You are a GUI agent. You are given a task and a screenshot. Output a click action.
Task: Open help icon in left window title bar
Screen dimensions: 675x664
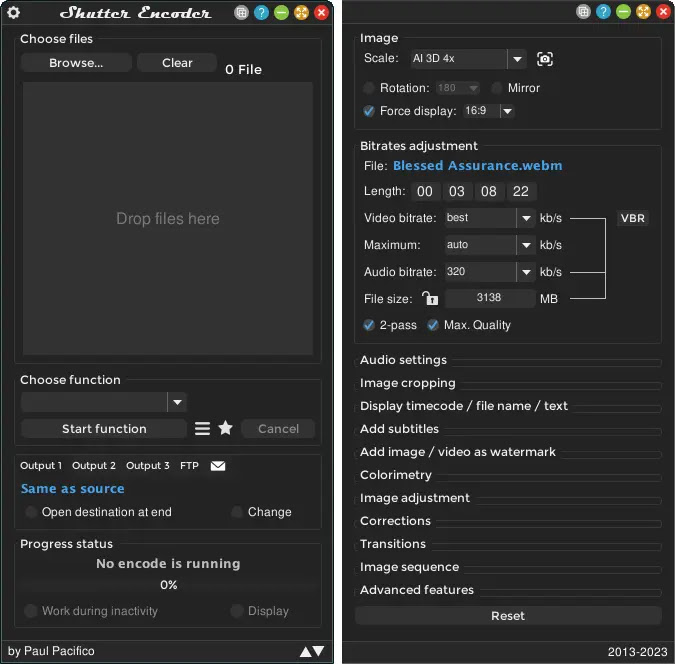(x=261, y=12)
